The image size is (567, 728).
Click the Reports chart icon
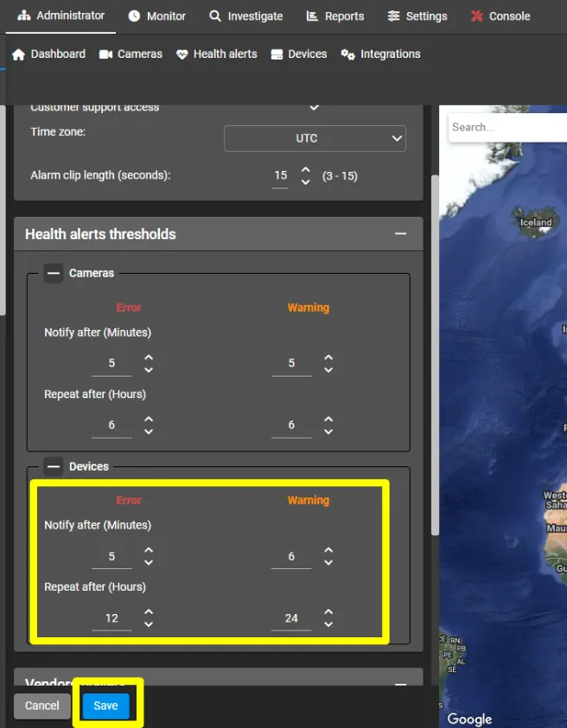pyautogui.click(x=312, y=16)
